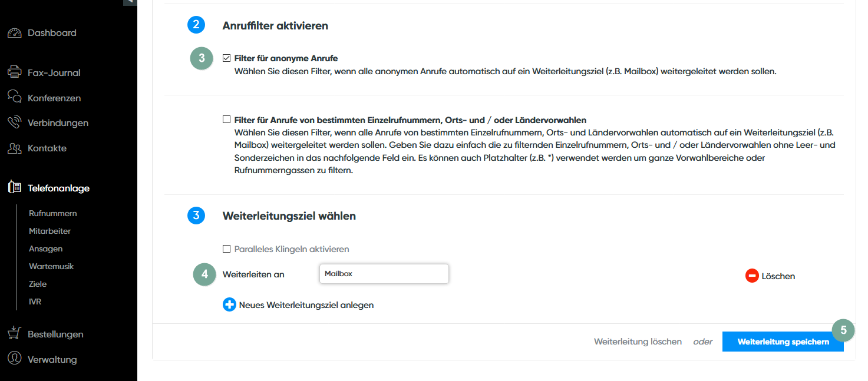Click the Verwaltung user icon
Image resolution: width=868 pixels, height=381 pixels.
click(15, 359)
